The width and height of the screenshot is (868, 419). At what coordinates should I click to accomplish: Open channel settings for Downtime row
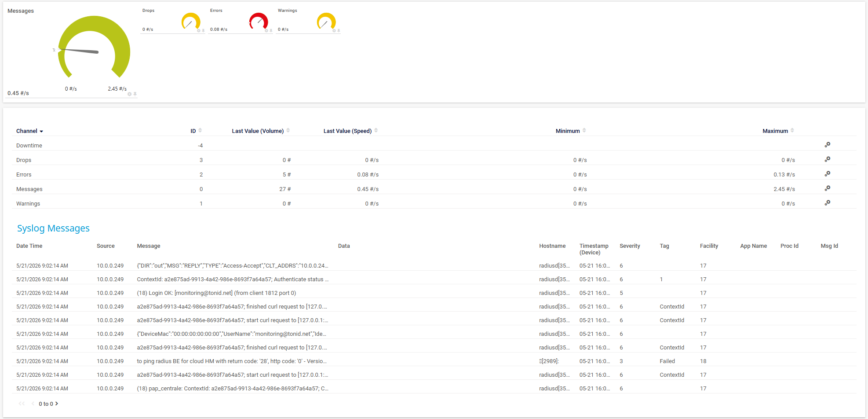[x=827, y=145]
